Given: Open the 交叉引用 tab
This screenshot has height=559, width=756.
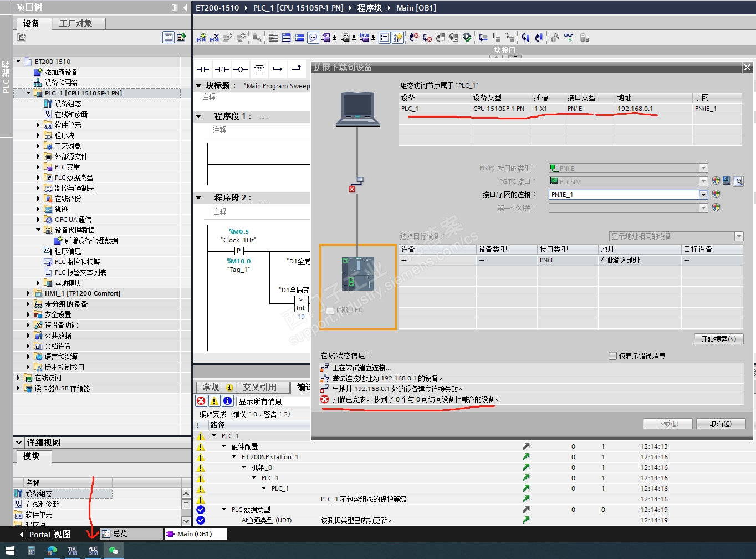Looking at the screenshot, I should click(260, 387).
